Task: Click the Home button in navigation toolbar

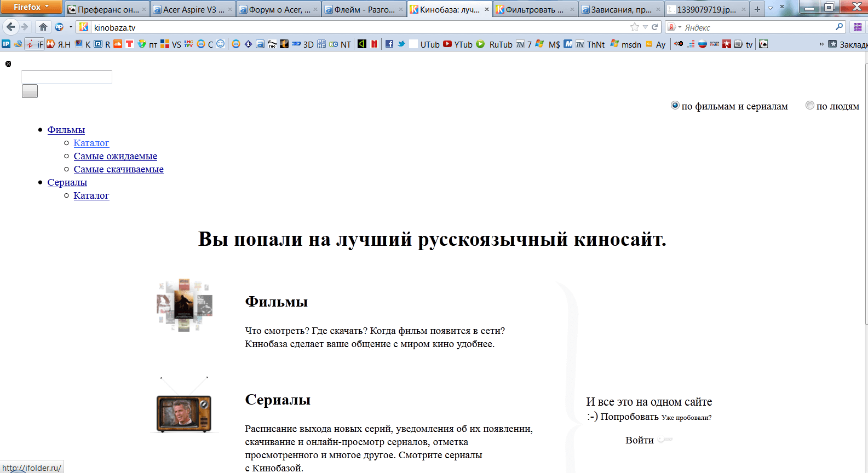Action: (x=43, y=27)
